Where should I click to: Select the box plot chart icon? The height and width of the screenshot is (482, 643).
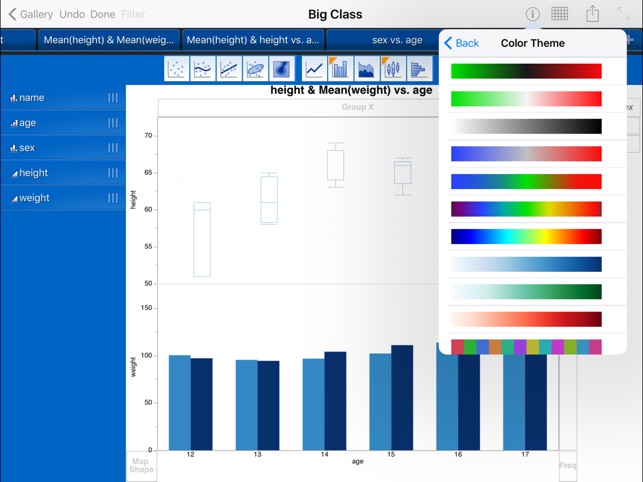(393, 69)
